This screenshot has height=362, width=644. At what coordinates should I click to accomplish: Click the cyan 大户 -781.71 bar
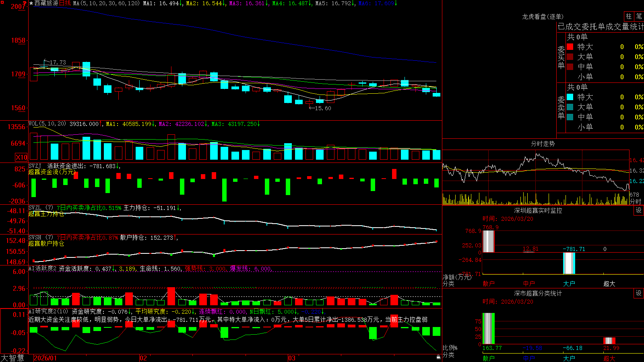[x=569, y=263]
